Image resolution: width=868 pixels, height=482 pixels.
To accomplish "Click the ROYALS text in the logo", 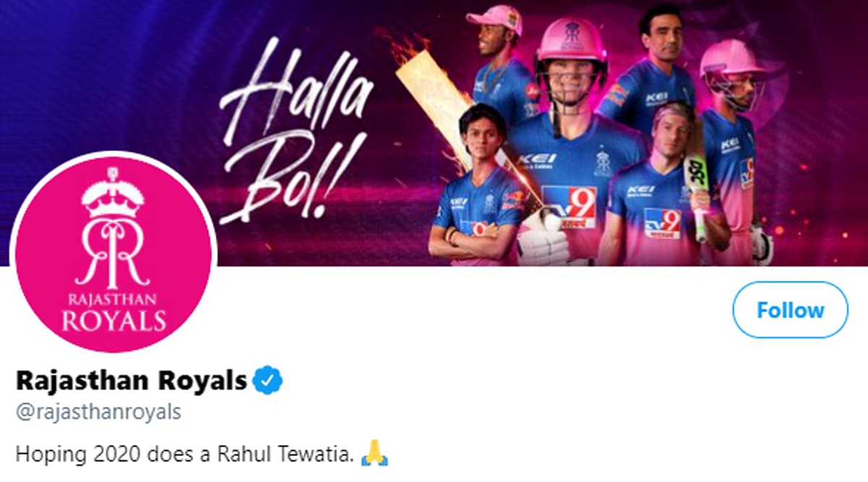I will (114, 321).
